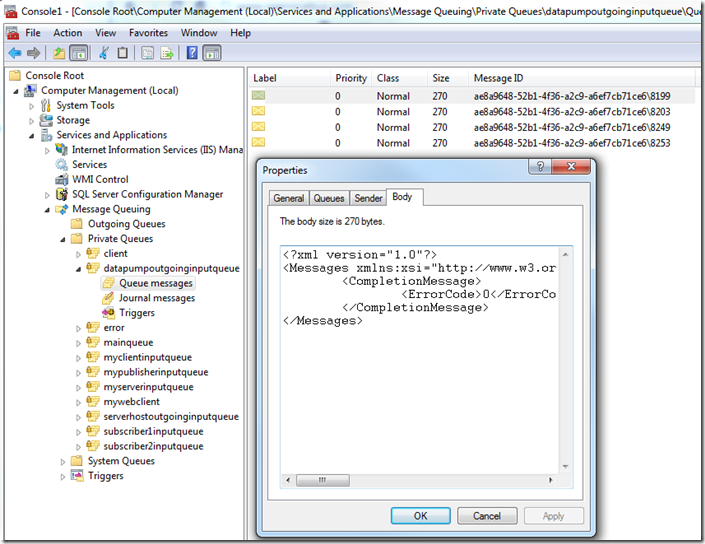Click the SQL Server Configuration Manager icon
The image size is (705, 544).
61,194
